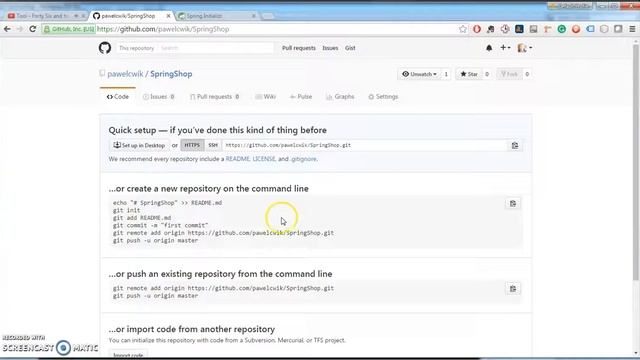Click the Import code button
Image resolution: width=640 pixels, height=360 pixels.
[128, 354]
